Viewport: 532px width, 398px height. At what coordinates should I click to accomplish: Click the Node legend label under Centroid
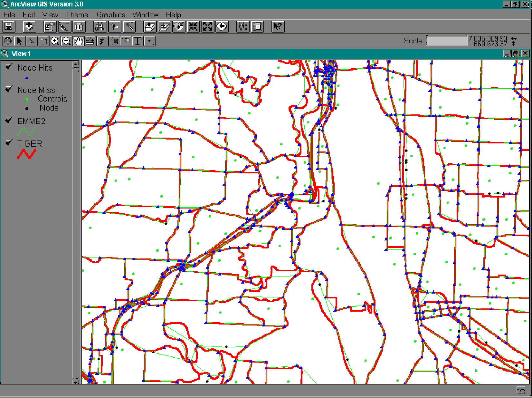click(49, 108)
